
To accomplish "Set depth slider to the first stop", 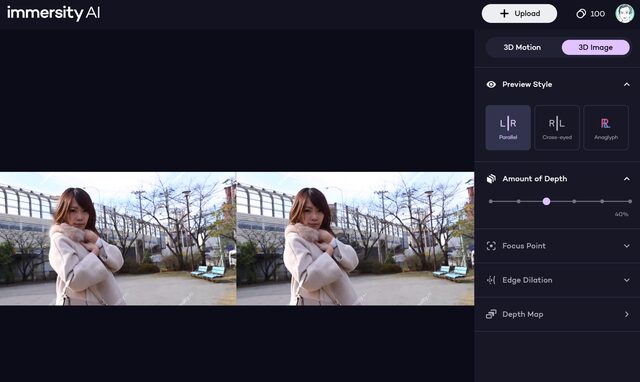I will (491, 201).
